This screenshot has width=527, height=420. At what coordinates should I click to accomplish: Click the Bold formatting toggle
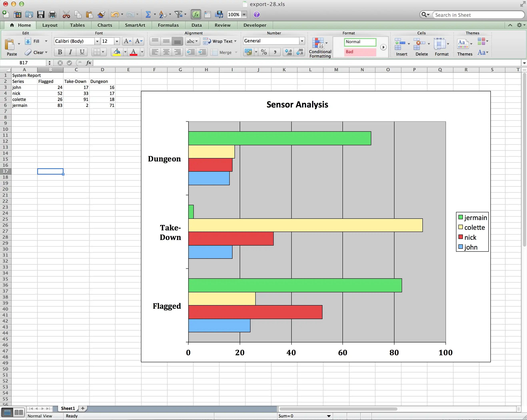point(60,52)
